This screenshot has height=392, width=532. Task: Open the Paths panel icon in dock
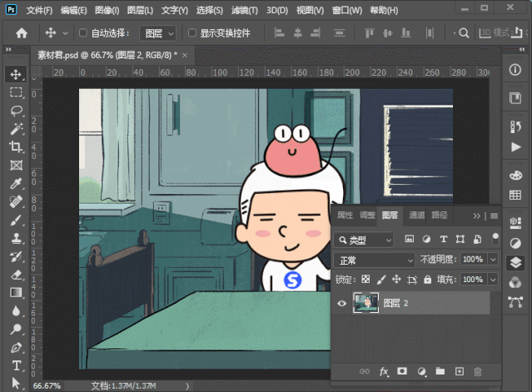[x=515, y=302]
